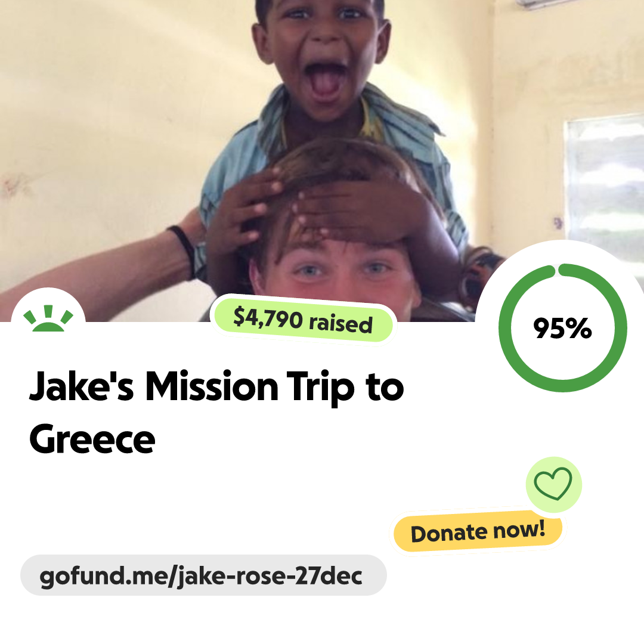Click the Jake's Mission Trip to Greece title
Viewport: 644px width, 644px height.
(216, 412)
